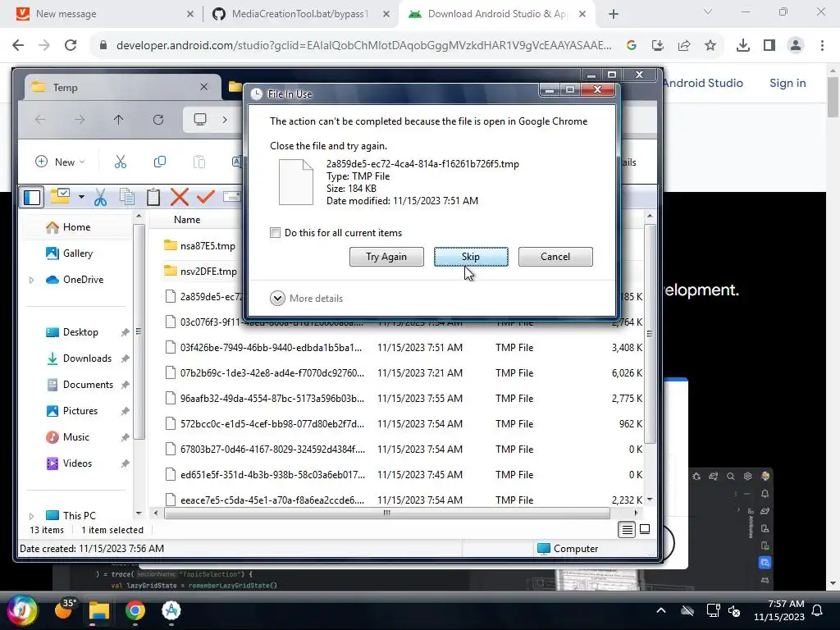
Task: Open the tab search dropdown chevron in Chrome
Action: click(708, 11)
